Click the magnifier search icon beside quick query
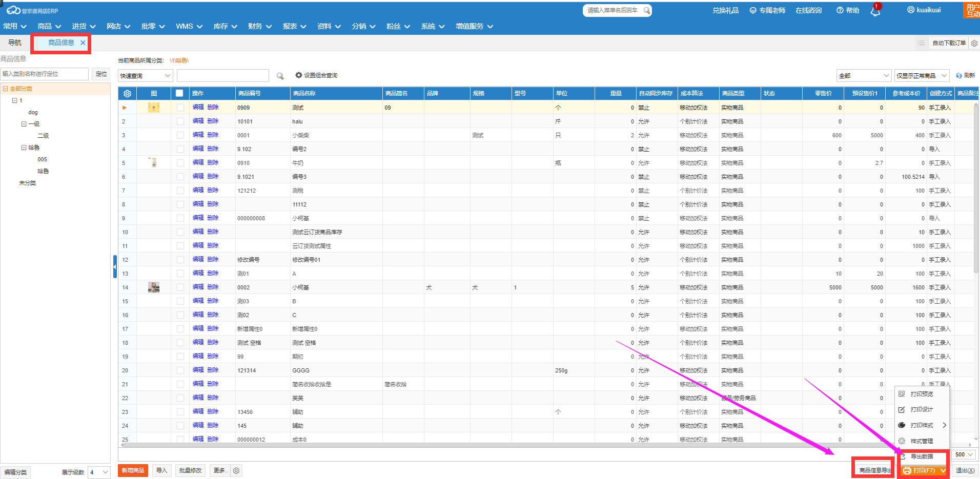 [280, 76]
